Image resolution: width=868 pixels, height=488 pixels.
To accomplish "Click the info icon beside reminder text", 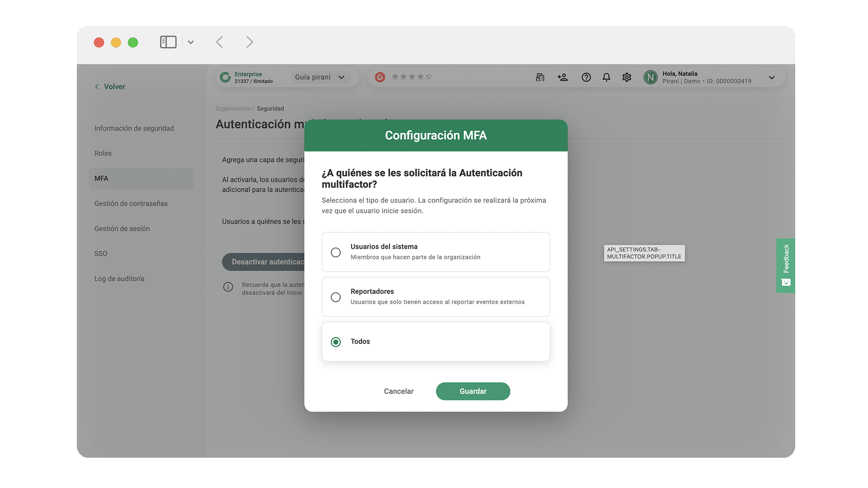I will (x=228, y=287).
